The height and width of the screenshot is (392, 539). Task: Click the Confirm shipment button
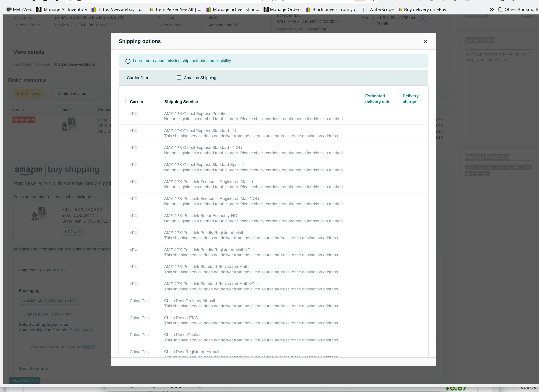point(73,93)
